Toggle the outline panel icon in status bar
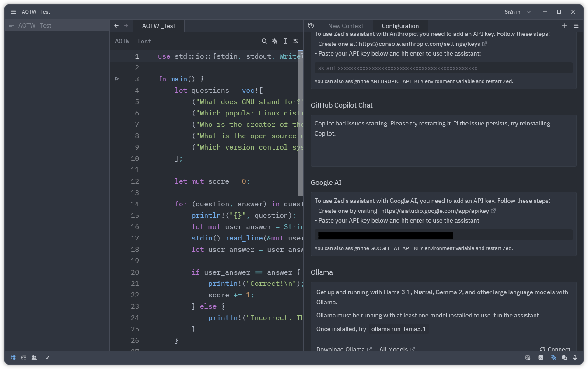 24,358
